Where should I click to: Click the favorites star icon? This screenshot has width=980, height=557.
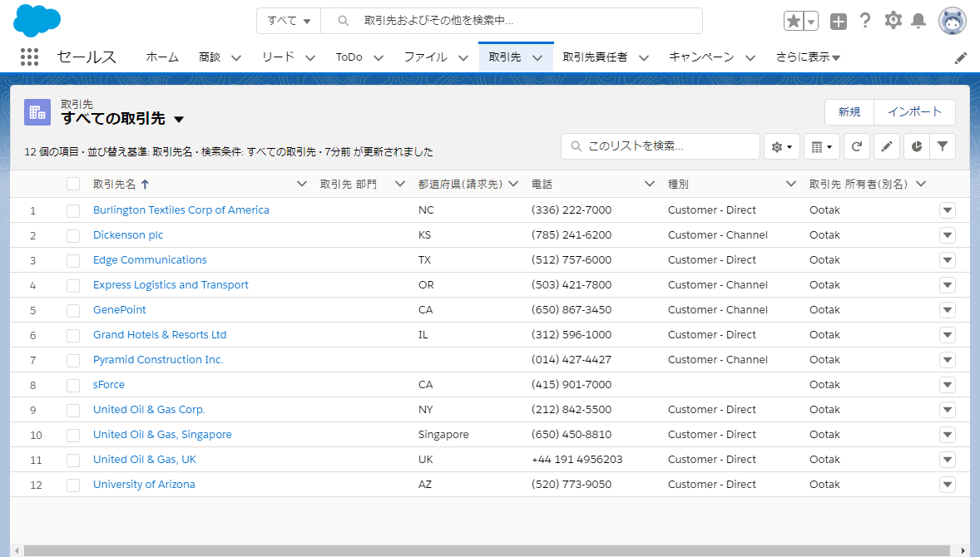[x=794, y=20]
